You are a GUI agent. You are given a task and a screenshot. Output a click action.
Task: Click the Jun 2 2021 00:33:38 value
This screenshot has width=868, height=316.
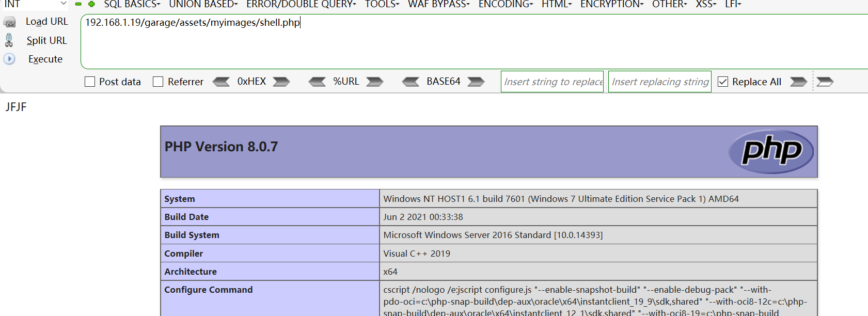pos(423,217)
